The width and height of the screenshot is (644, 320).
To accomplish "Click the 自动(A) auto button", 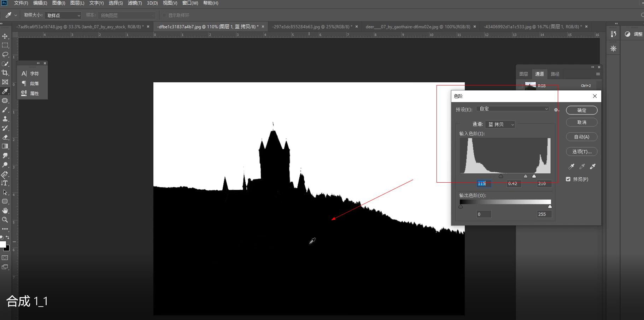I will pos(581,137).
